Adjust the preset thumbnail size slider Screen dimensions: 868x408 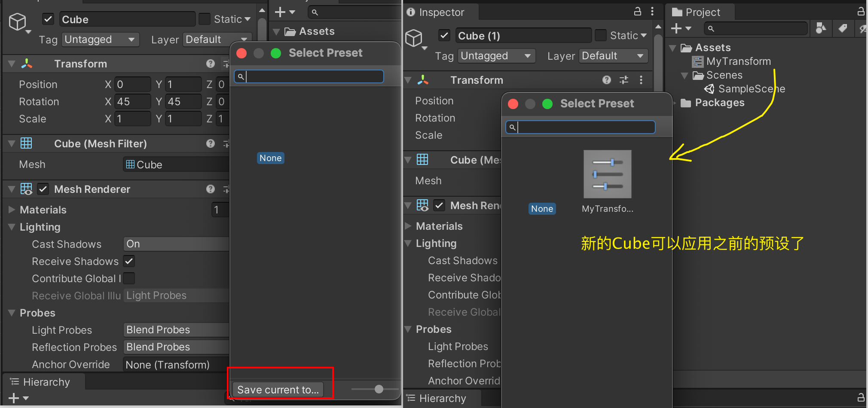(379, 389)
